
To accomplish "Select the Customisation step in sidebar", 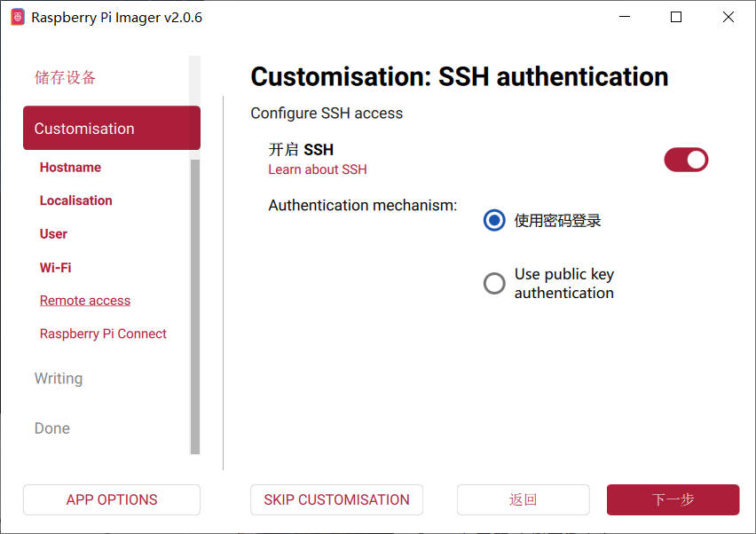I will (x=112, y=129).
